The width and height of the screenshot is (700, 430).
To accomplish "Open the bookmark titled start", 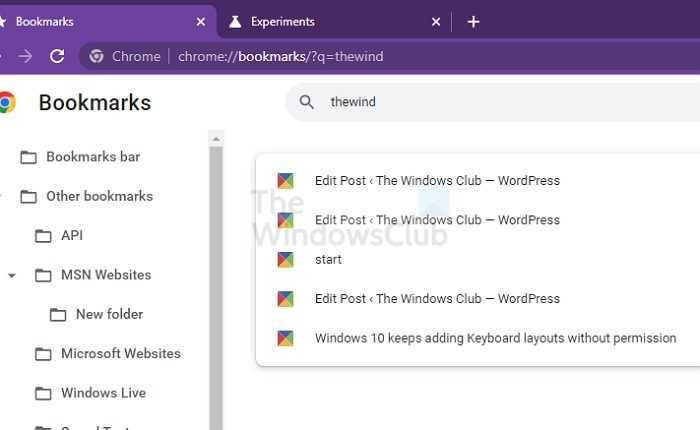I will tap(328, 259).
